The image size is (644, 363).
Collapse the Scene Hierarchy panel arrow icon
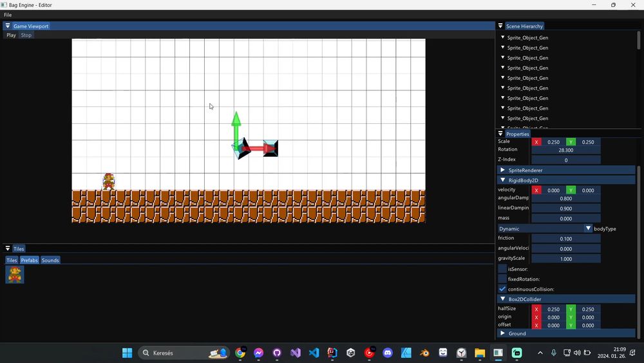tap(500, 26)
